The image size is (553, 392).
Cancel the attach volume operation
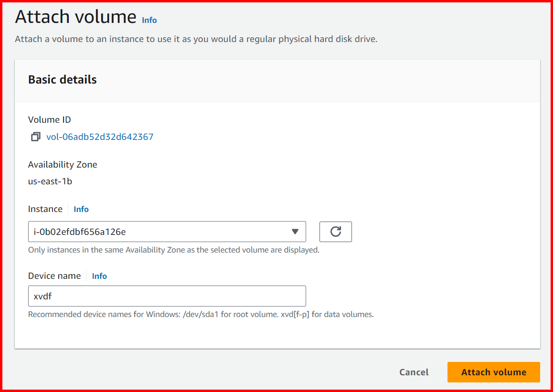[x=414, y=372]
